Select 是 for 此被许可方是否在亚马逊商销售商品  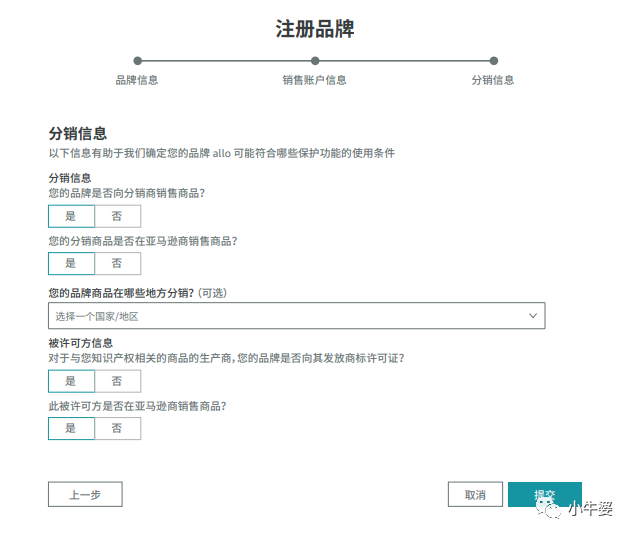coord(71,428)
